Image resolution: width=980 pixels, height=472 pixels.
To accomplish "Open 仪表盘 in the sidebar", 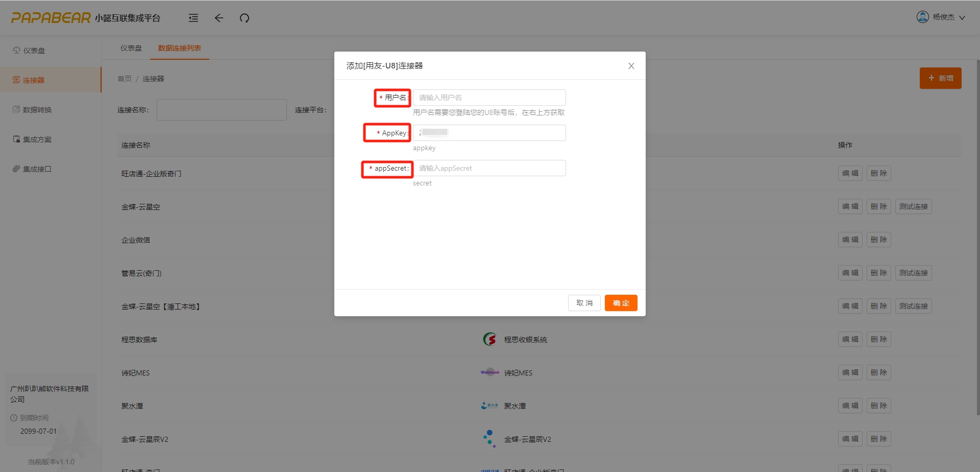I will click(34, 51).
